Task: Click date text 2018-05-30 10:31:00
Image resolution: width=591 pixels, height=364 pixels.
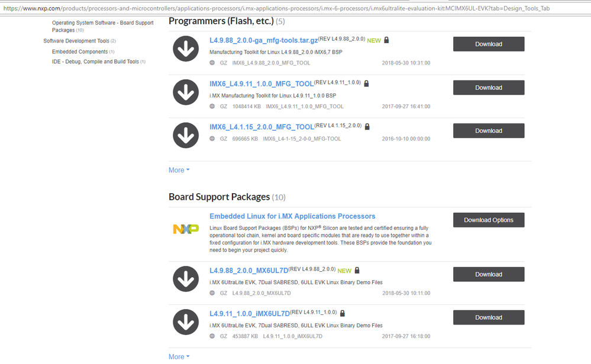Action: (x=406, y=63)
